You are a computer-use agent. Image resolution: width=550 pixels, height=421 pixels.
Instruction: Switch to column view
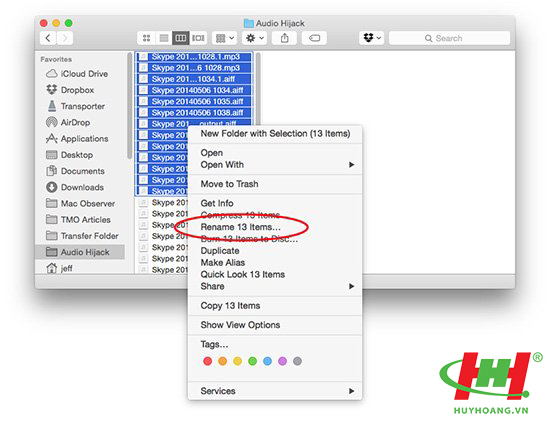(181, 38)
